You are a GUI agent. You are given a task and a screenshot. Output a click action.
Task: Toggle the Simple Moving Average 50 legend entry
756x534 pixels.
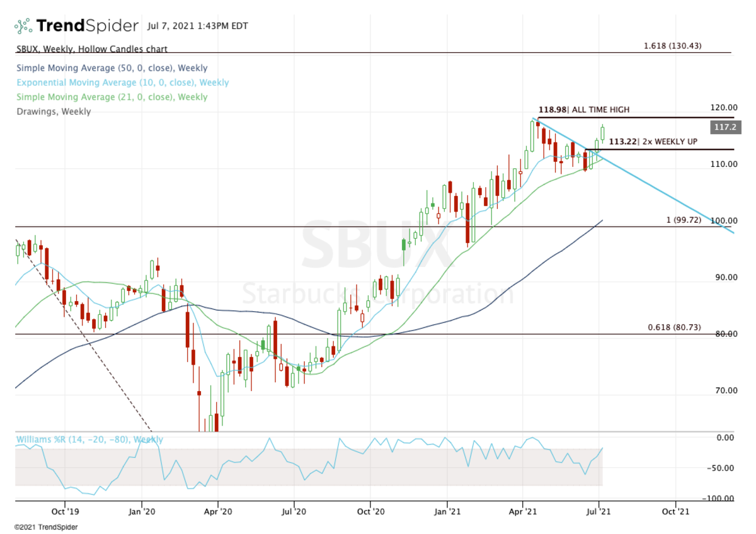tap(112, 68)
